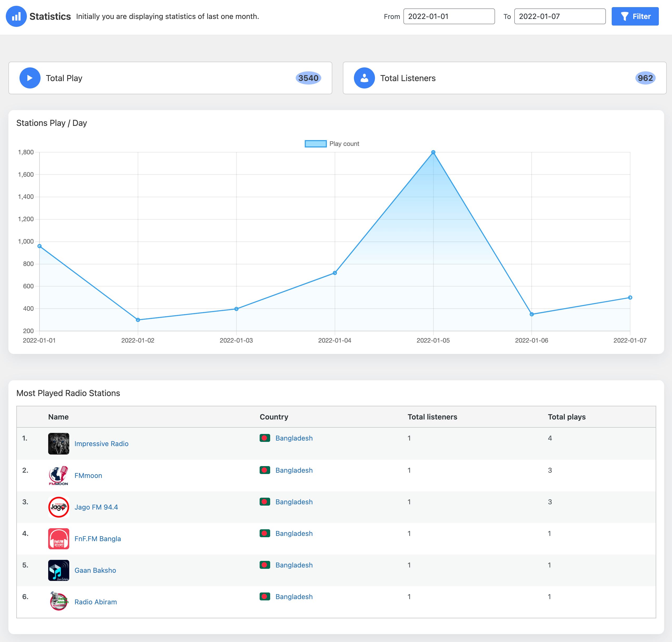This screenshot has width=672, height=642.
Task: Click the Gaan Baksho station logo
Action: coord(58,570)
